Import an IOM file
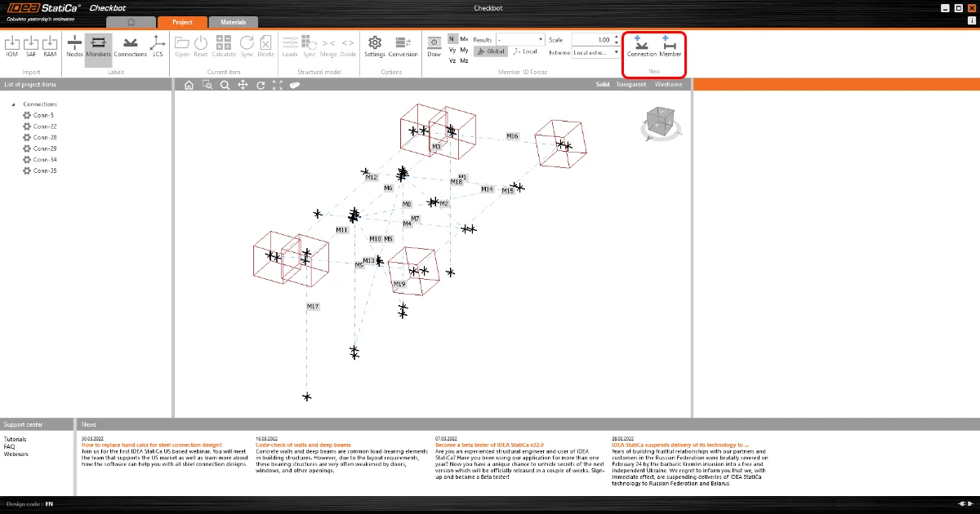The image size is (980, 514). coord(12,46)
